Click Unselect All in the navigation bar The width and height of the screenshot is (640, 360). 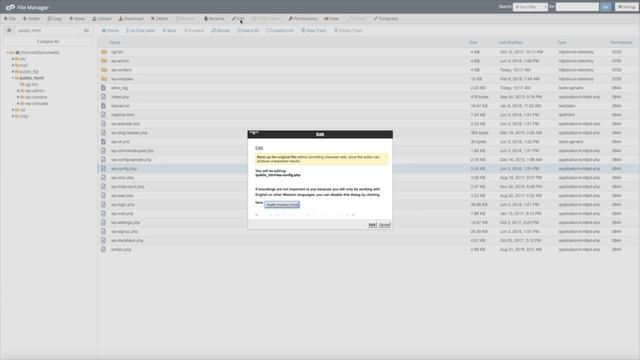(280, 31)
